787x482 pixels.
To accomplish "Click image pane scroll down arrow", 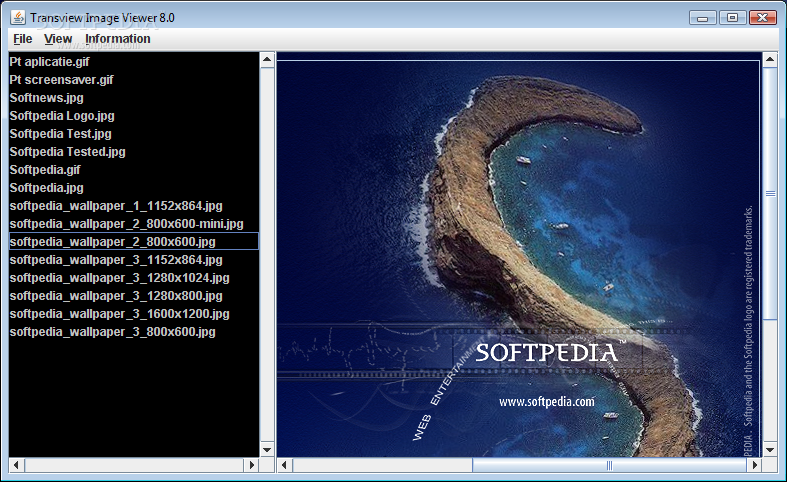I will tap(770, 450).
